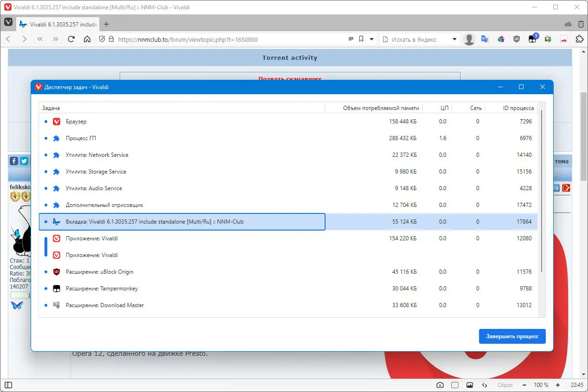Viewport: 588px width, 392px height.
Task: Select Утилита: Storage Service row
Action: tap(288, 172)
